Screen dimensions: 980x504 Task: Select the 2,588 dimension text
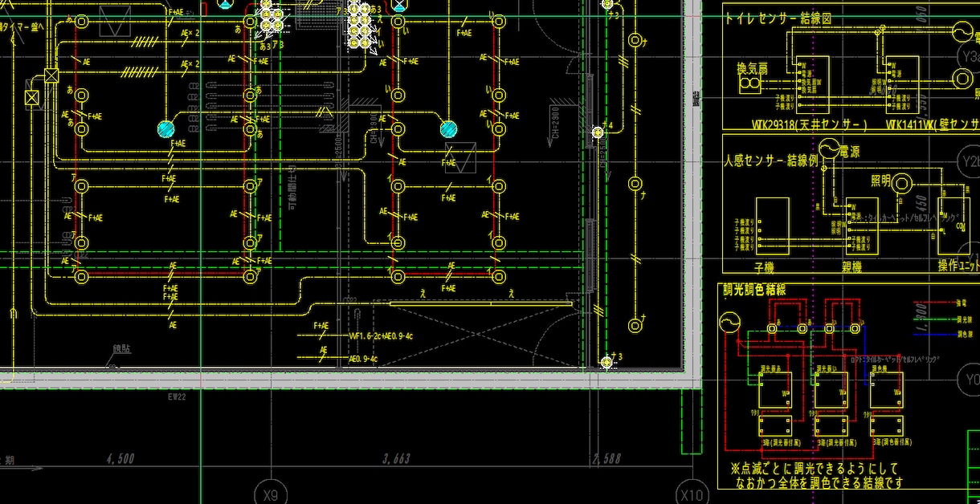pos(606,459)
